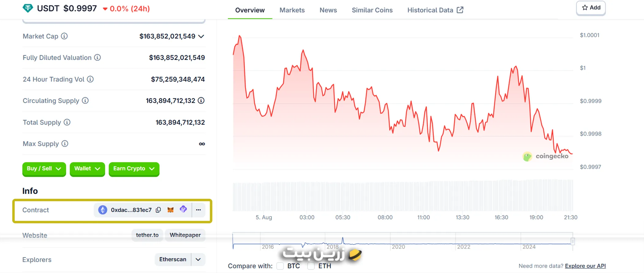Add USDT to portfolio
644x273 pixels.
point(591,8)
